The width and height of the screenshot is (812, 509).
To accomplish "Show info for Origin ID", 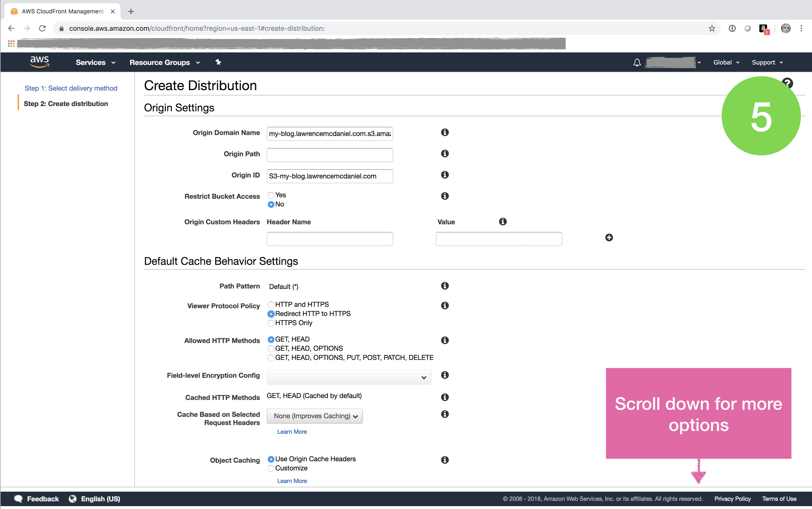I will 445,175.
